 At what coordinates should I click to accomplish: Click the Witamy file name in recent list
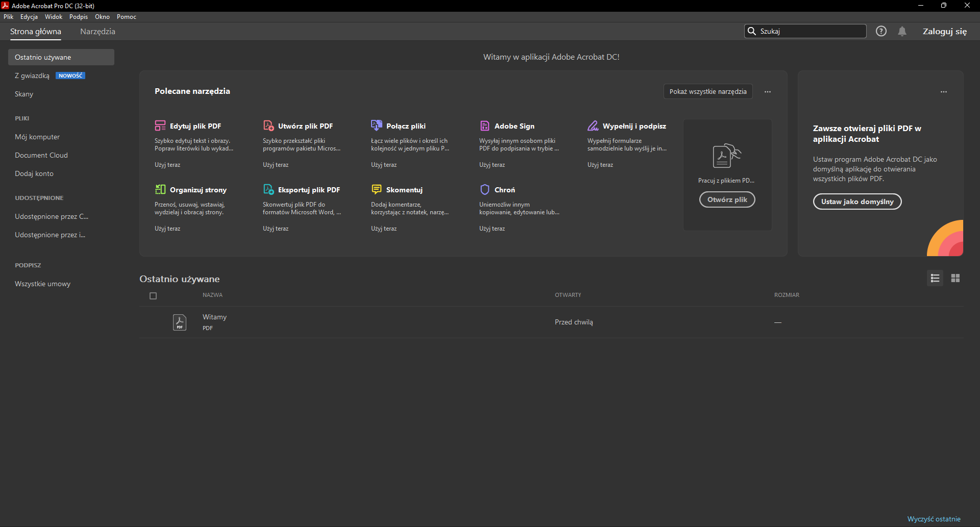[x=214, y=317]
